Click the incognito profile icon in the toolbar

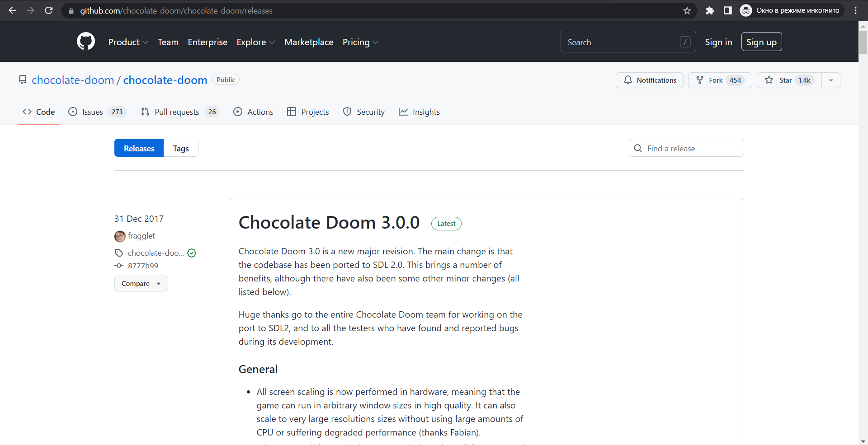point(745,10)
